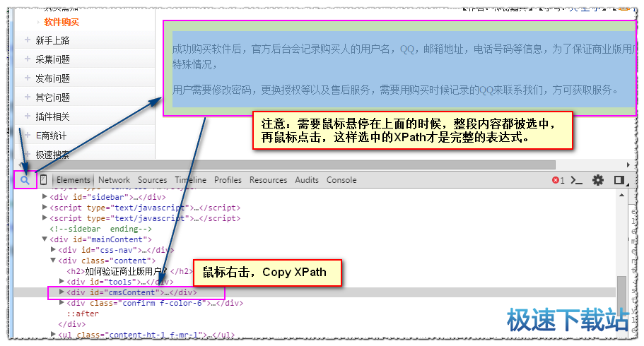Expand the E商统计 menu item
This screenshot has width=644, height=346.
[28, 135]
